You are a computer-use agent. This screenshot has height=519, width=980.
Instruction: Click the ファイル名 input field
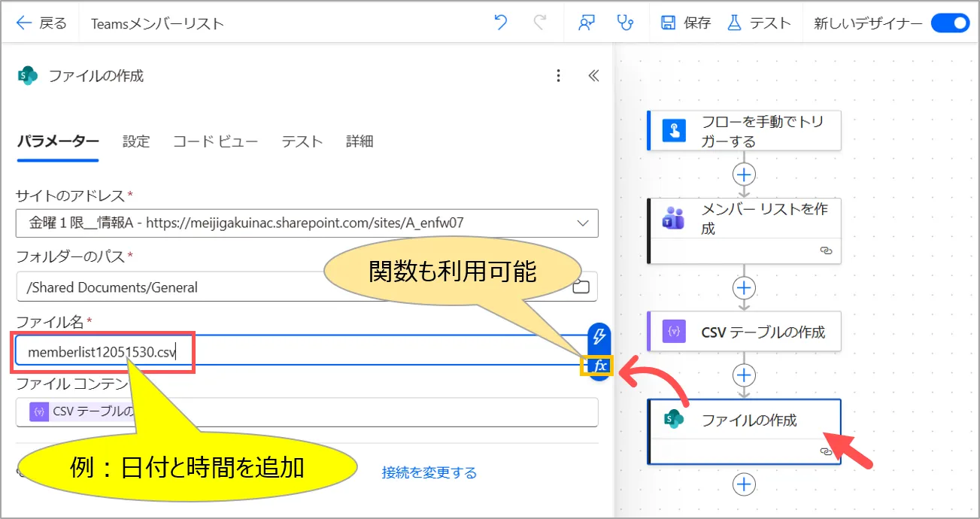coord(301,351)
